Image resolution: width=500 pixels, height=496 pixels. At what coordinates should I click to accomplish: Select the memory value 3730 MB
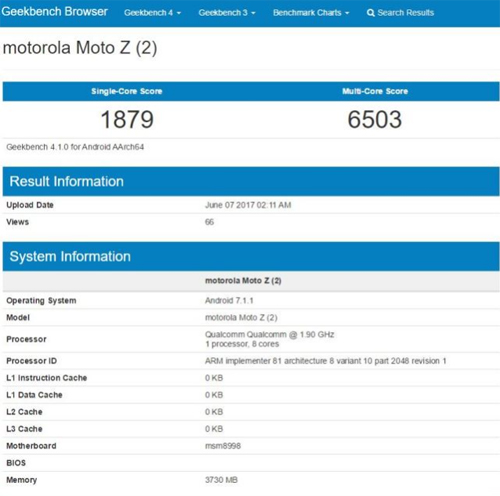tap(221, 480)
